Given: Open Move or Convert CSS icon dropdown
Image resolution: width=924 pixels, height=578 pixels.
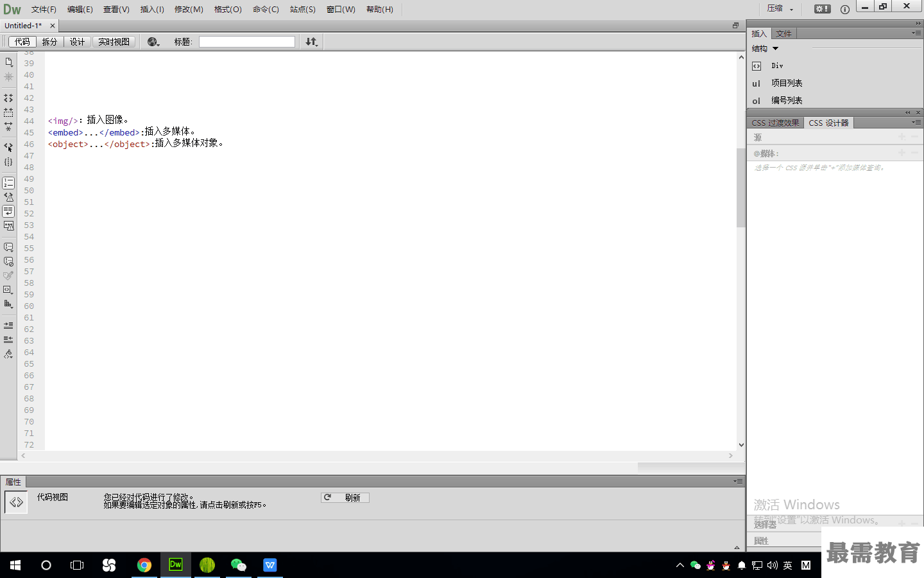Looking at the screenshot, I should [8, 304].
